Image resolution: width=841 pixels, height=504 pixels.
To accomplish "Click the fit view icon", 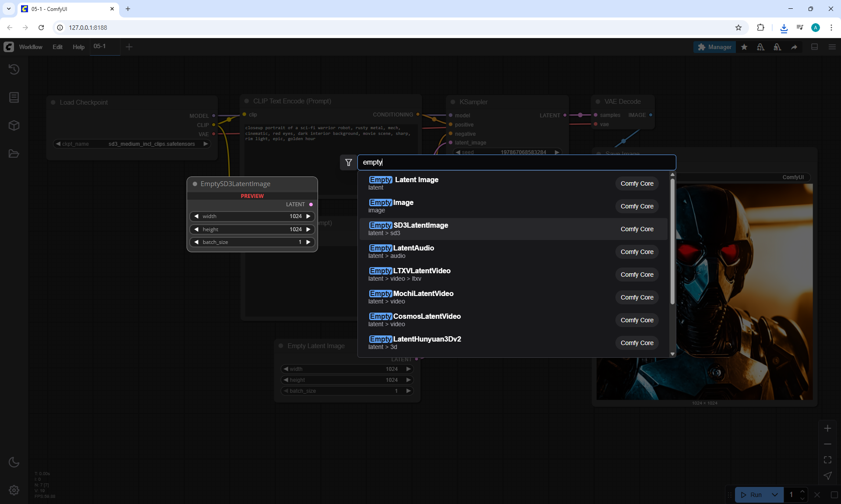I will tap(827, 460).
